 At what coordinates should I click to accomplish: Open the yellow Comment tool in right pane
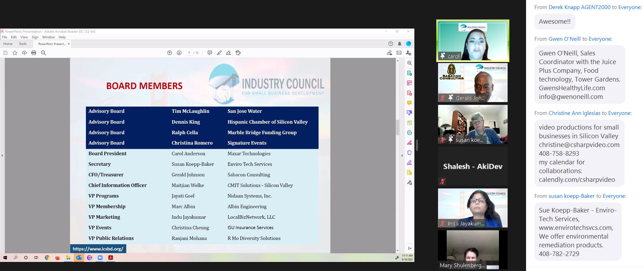coord(410,103)
